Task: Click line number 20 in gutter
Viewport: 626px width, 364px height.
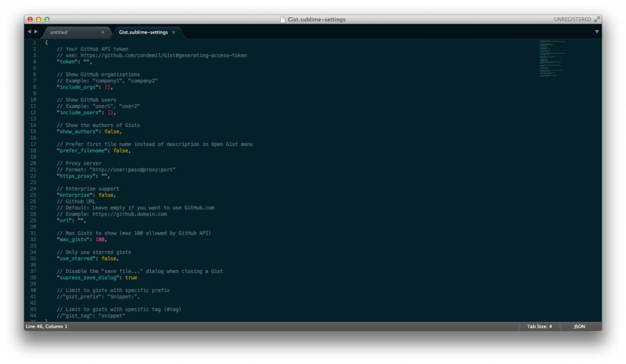Action: [x=33, y=164]
